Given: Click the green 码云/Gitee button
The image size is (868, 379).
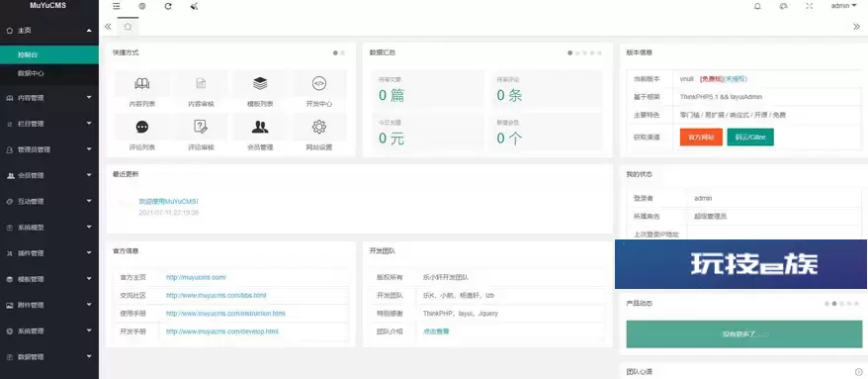Looking at the screenshot, I should coord(750,137).
